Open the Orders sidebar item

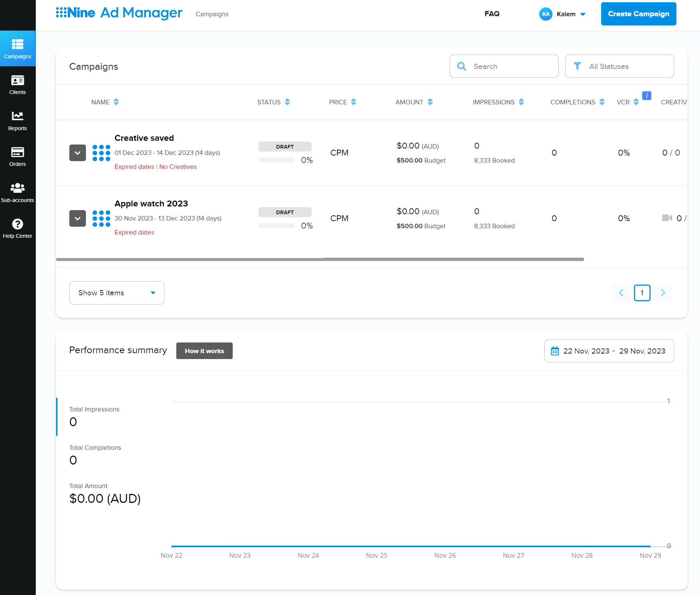click(18, 157)
